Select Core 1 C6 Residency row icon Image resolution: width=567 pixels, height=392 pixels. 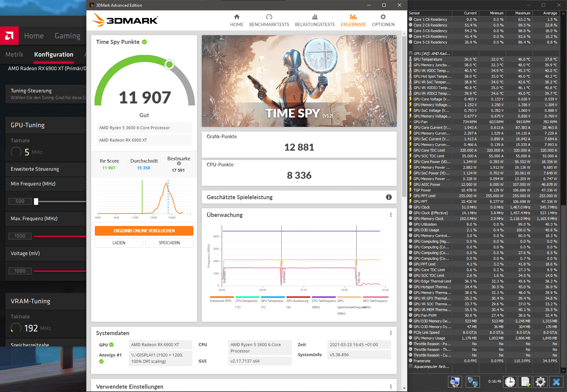tap(411, 19)
